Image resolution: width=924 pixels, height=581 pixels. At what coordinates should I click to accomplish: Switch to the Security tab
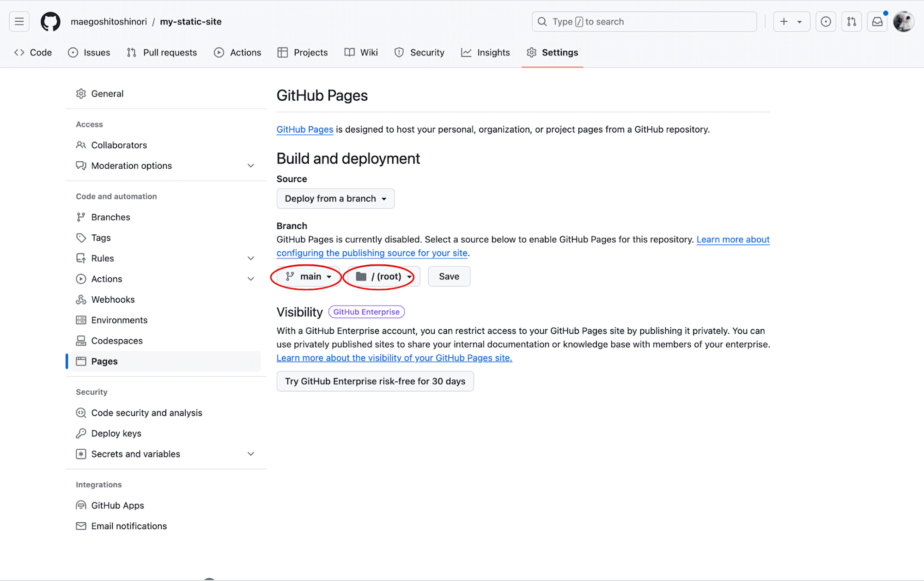click(419, 53)
